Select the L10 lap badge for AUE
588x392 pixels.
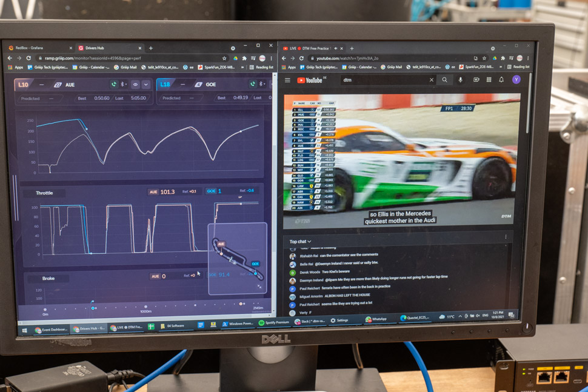pos(23,85)
